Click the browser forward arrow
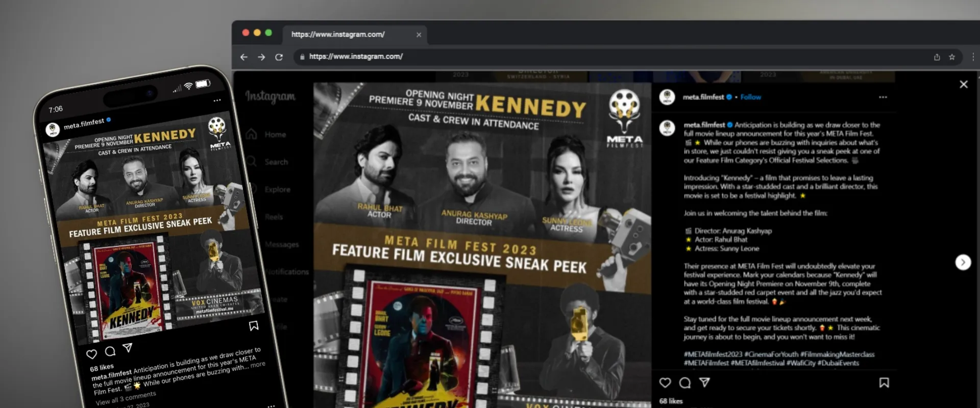Image resolution: width=980 pixels, height=408 pixels. 261,57
